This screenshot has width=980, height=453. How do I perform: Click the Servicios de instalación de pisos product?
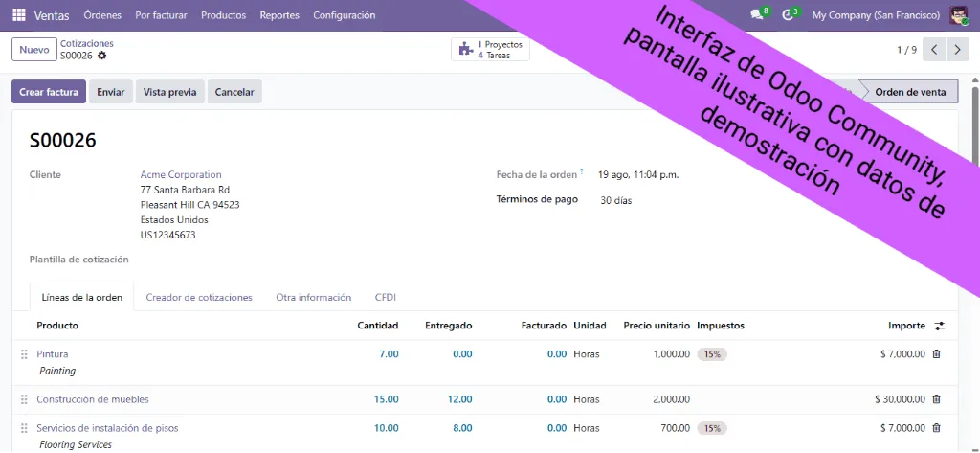[x=107, y=428]
